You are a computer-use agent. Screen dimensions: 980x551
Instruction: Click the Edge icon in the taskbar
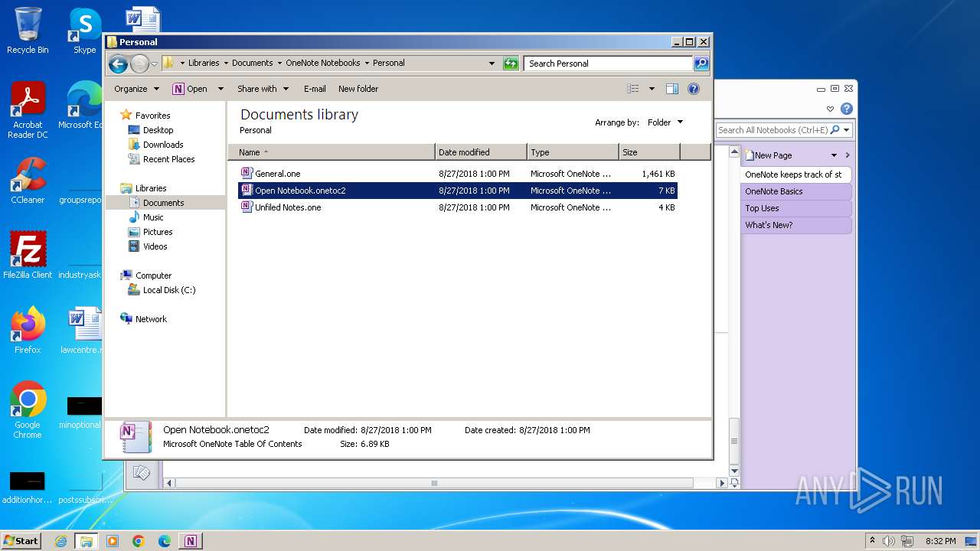coord(165,541)
